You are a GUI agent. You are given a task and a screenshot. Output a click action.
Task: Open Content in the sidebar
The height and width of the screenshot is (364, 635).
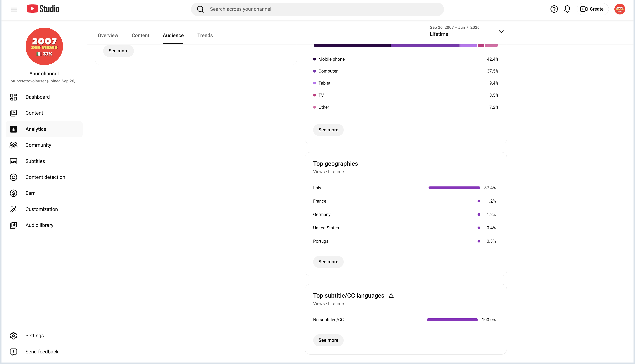pyautogui.click(x=34, y=113)
